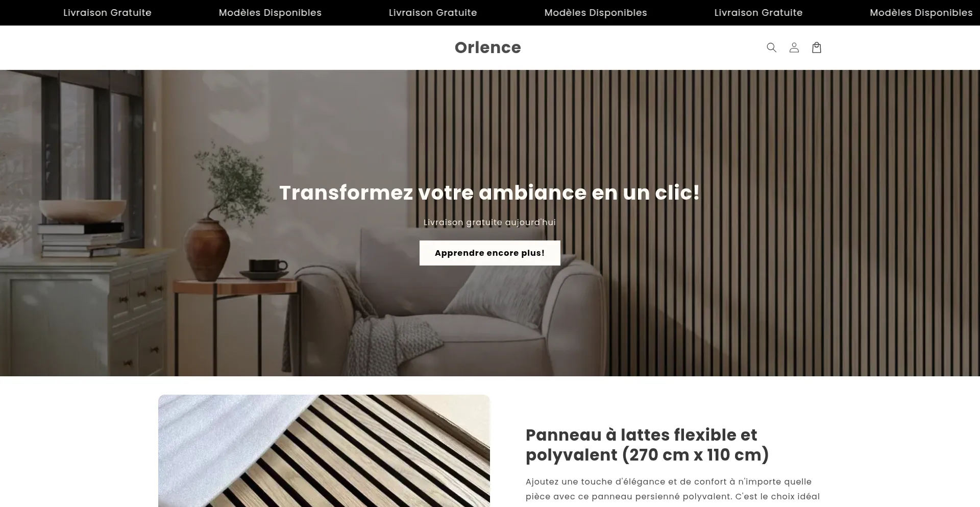This screenshot has width=980, height=507.
Task: Open the search magnifier icon
Action: point(771,47)
